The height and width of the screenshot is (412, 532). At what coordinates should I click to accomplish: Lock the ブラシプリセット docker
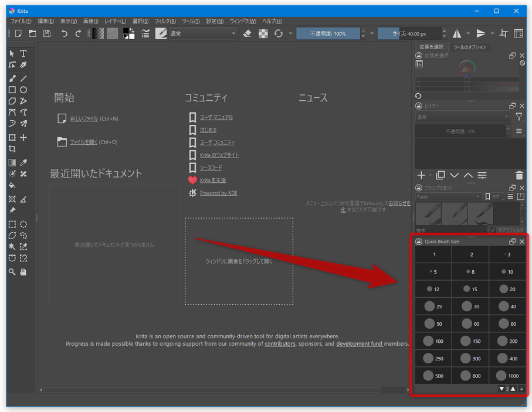[x=419, y=188]
